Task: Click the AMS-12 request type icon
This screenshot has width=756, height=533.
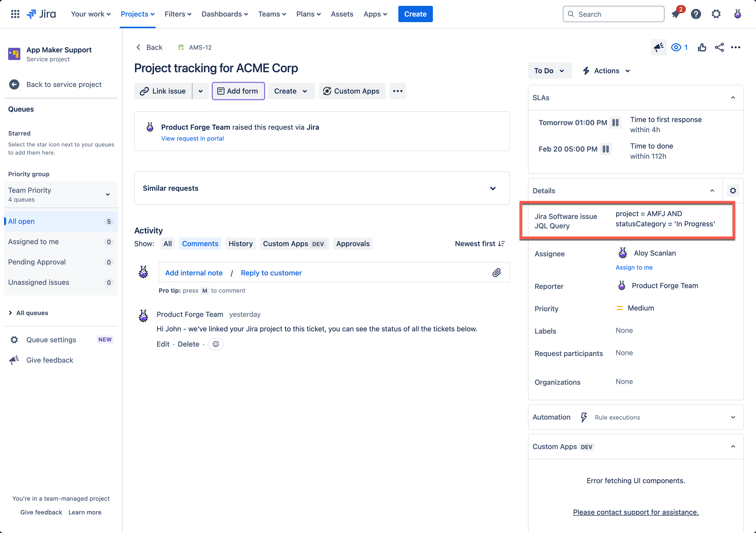Action: (x=181, y=48)
